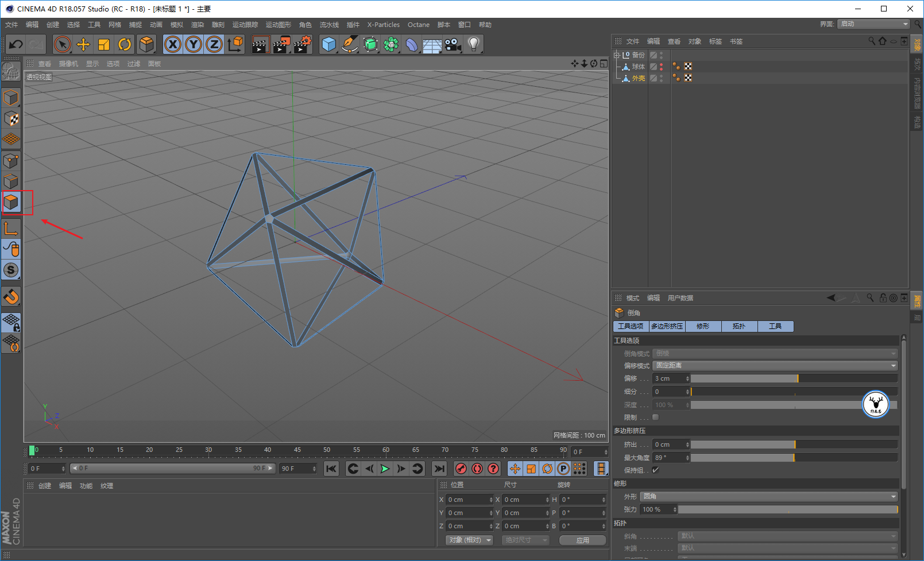Viewport: 924px width, 561px height.
Task: Click the Camera object icon
Action: (x=453, y=44)
